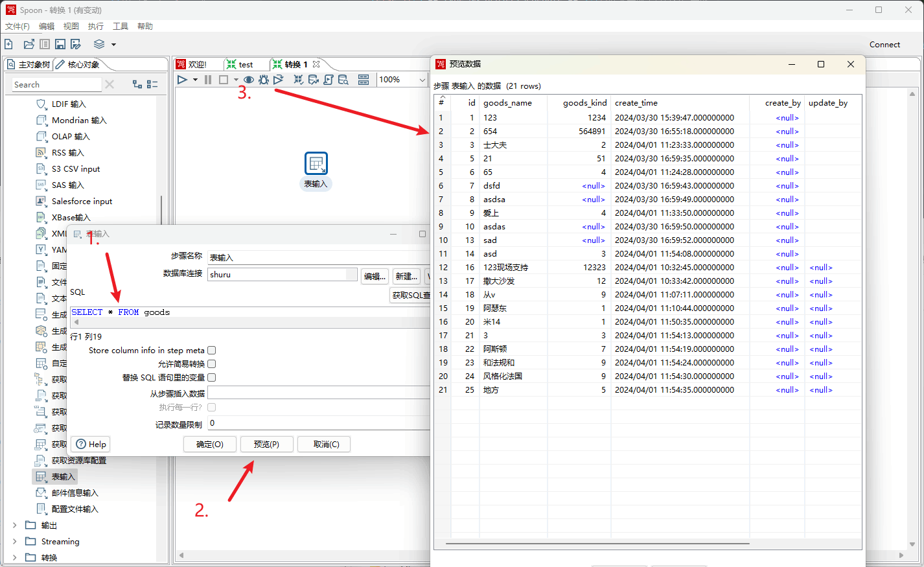Expand the Streaming folder in tree
Viewport: 924px width, 567px height.
(x=15, y=541)
